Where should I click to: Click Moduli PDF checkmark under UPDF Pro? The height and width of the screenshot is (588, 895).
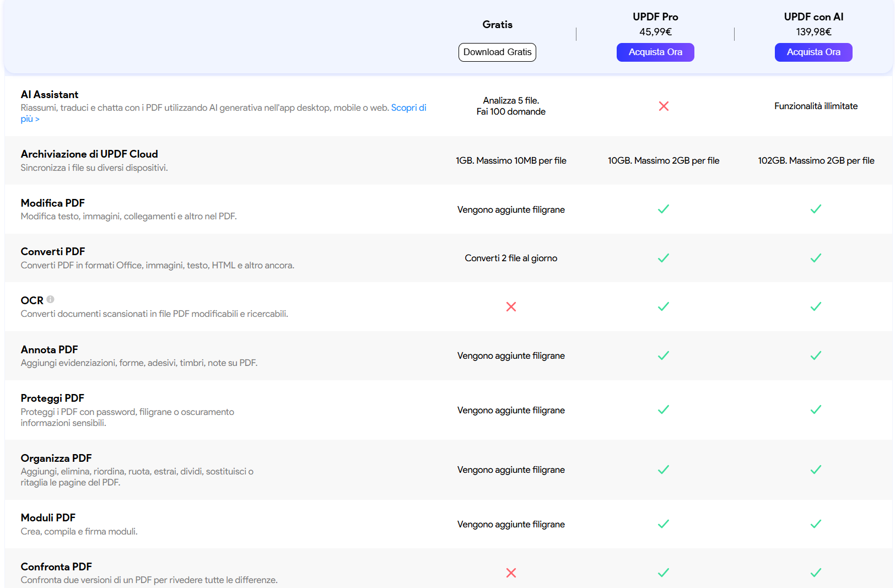[664, 524]
